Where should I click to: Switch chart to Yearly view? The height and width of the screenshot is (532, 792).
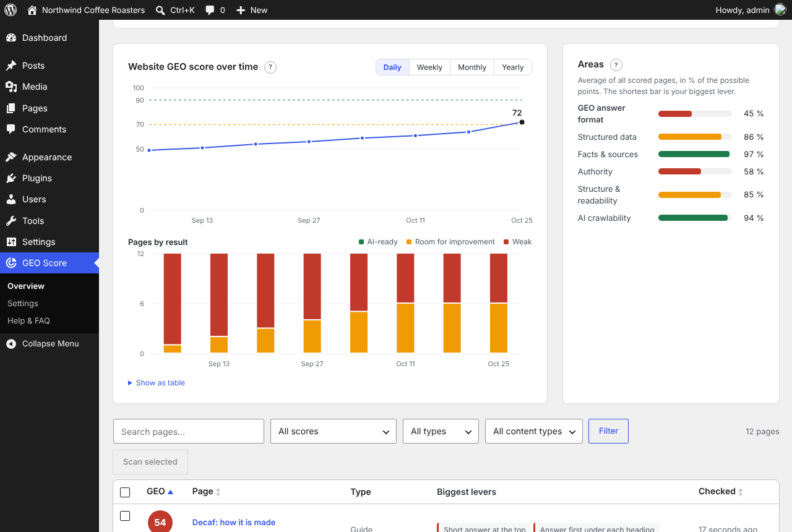point(513,67)
